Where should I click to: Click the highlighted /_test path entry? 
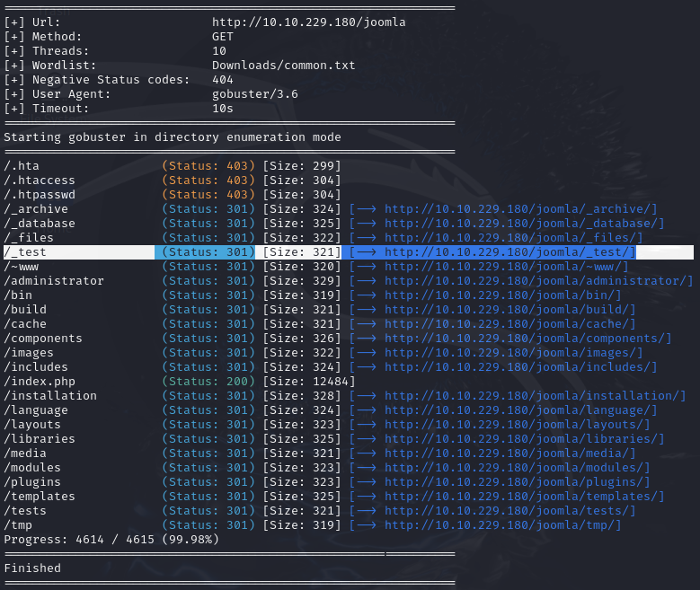[25, 252]
